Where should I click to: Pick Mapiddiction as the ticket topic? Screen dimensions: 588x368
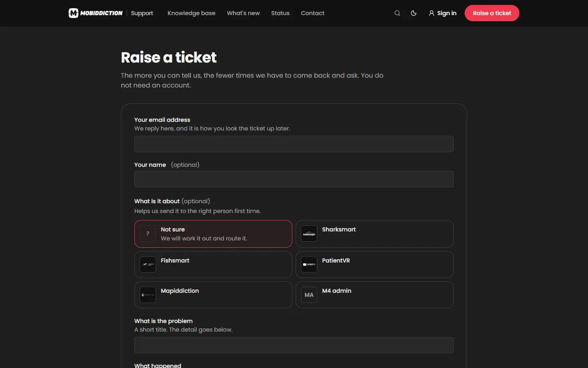pos(213,295)
